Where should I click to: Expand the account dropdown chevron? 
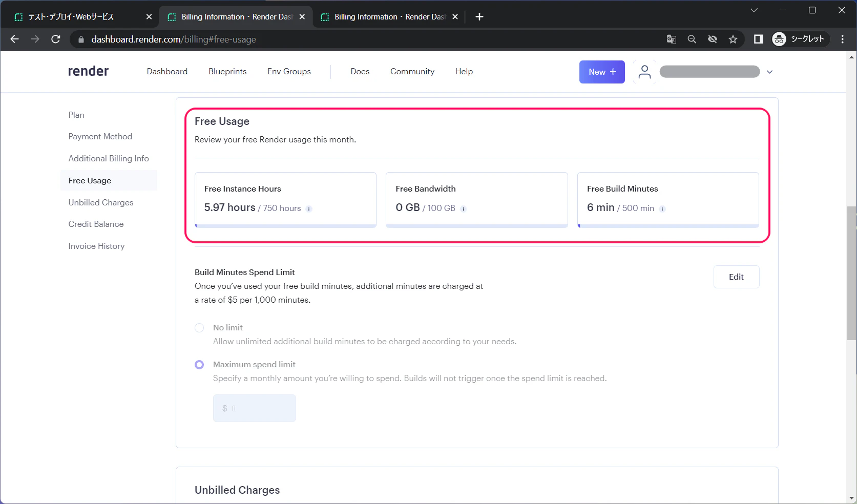(769, 72)
